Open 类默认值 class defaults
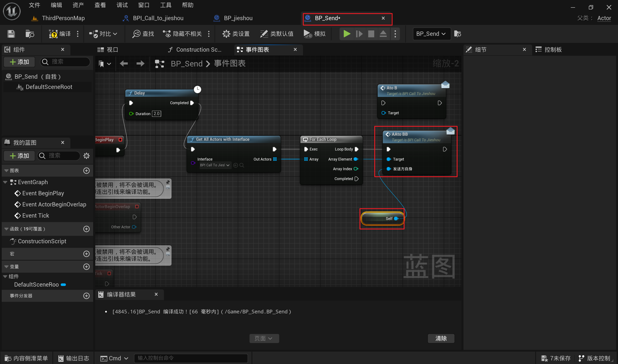The image size is (618, 364). [x=277, y=34]
